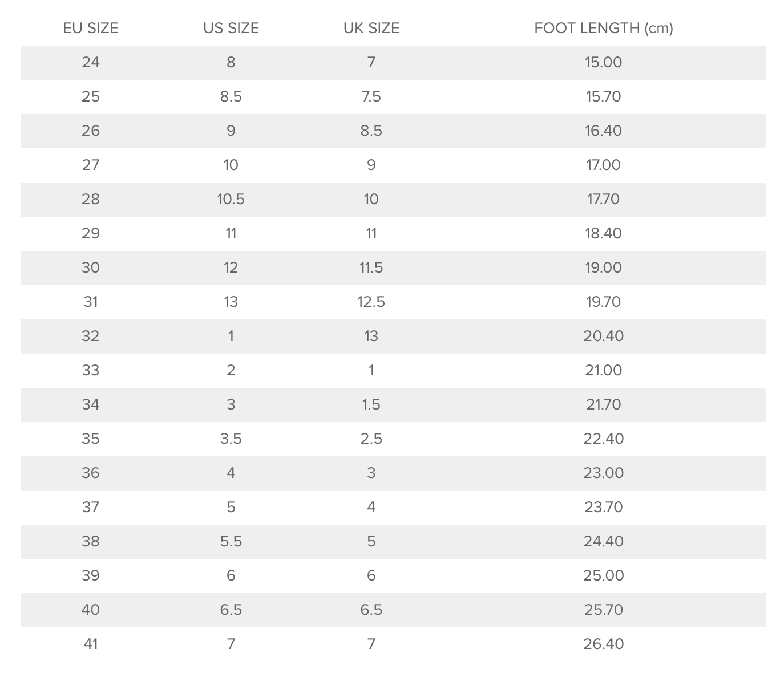Click the FOOT LENGTH (cm) column header

604,28
